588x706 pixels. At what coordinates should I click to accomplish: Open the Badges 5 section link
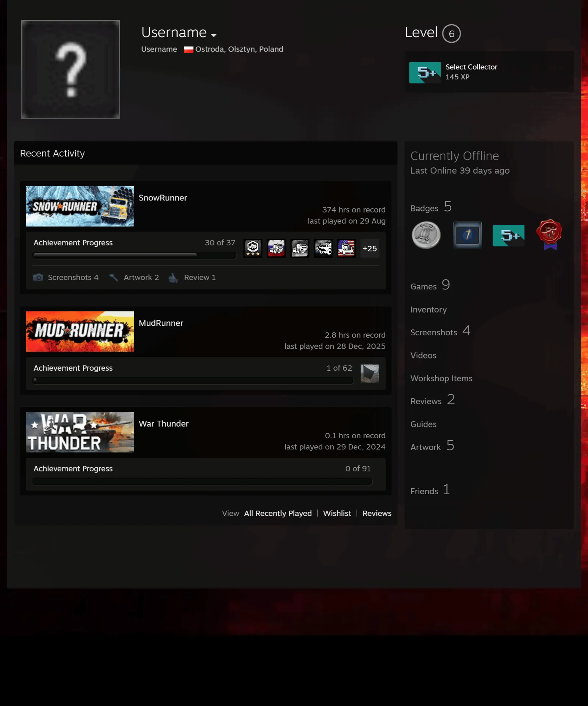click(431, 207)
